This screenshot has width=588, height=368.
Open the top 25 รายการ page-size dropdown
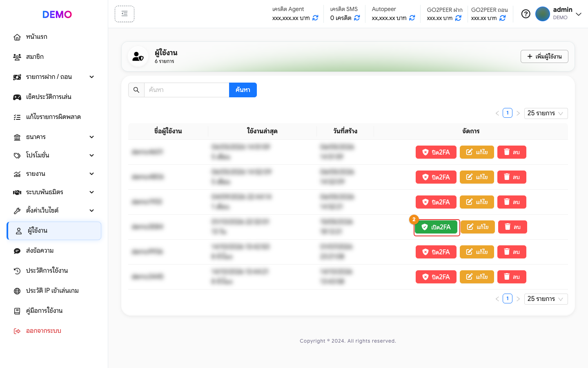coord(546,113)
